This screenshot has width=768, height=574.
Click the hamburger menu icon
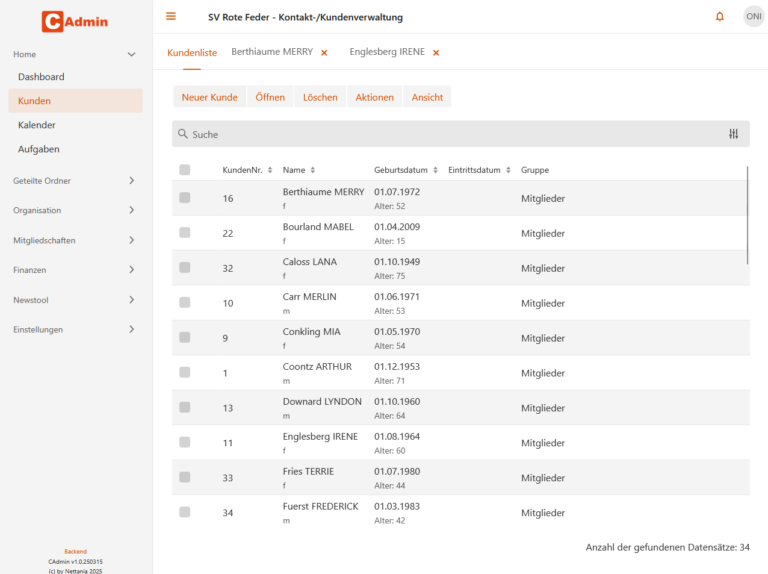pos(170,17)
